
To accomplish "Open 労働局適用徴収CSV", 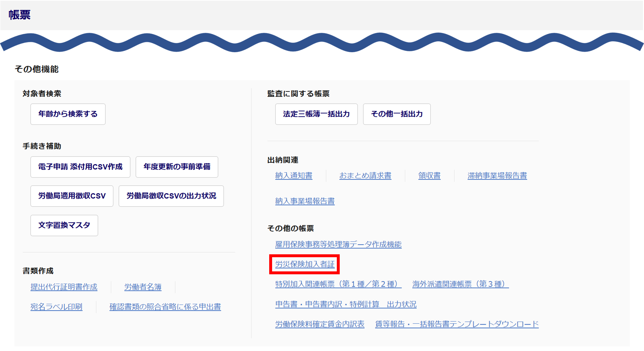I will tap(72, 196).
